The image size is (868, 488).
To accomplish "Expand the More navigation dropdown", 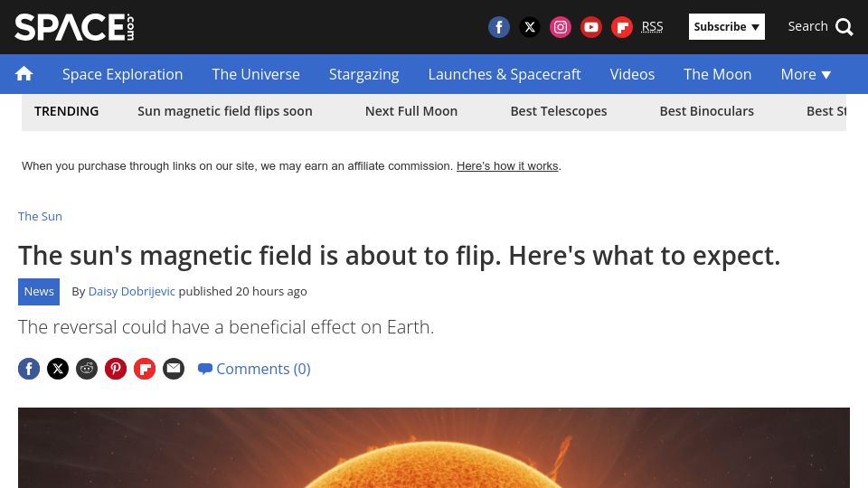I will coord(806,74).
